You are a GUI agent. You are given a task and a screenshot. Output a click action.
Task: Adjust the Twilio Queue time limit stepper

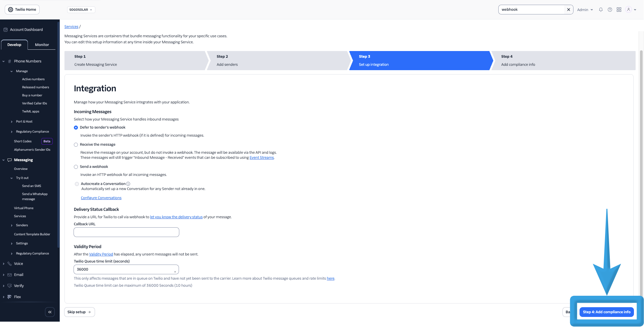(175, 269)
